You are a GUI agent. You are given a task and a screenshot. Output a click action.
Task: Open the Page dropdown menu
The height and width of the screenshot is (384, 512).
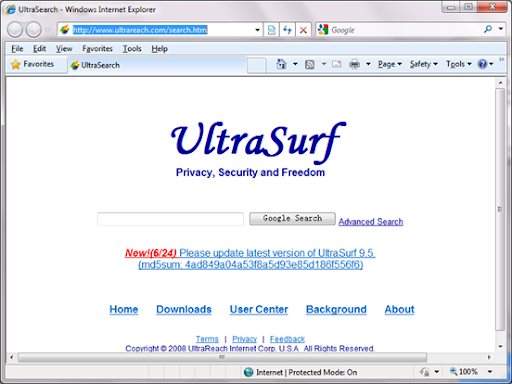[390, 64]
